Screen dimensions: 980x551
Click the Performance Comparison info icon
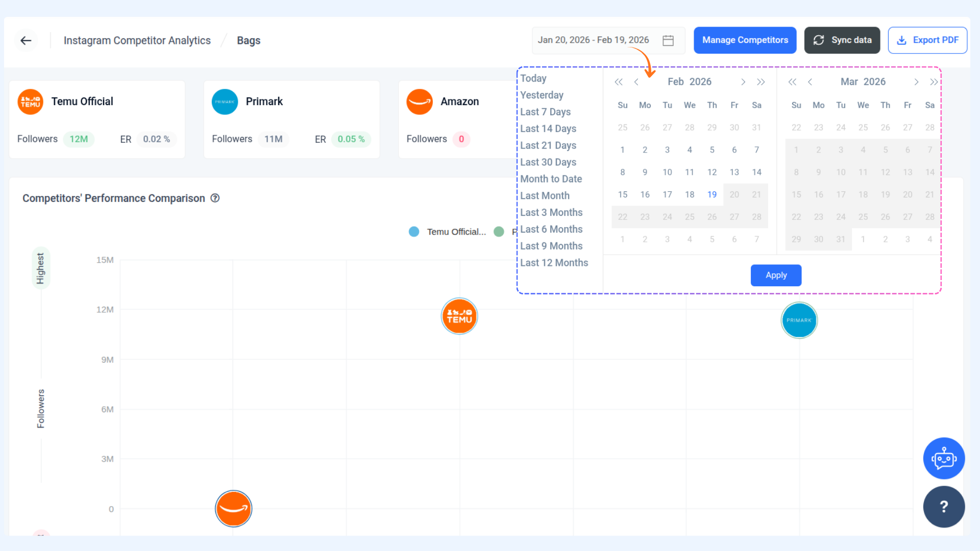click(215, 198)
